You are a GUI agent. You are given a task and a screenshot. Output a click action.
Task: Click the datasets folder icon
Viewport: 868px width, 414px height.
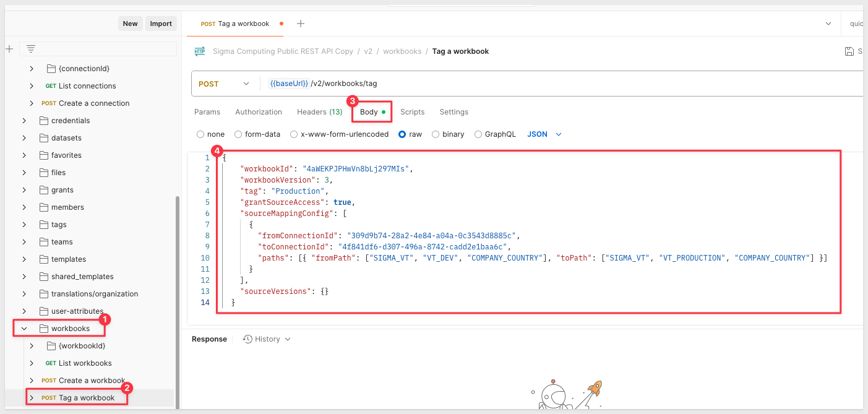(x=44, y=138)
